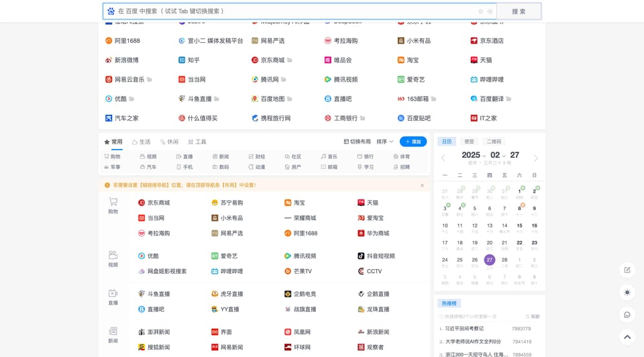
Task: Jump to the 财经 category anchor
Action: (x=257, y=156)
